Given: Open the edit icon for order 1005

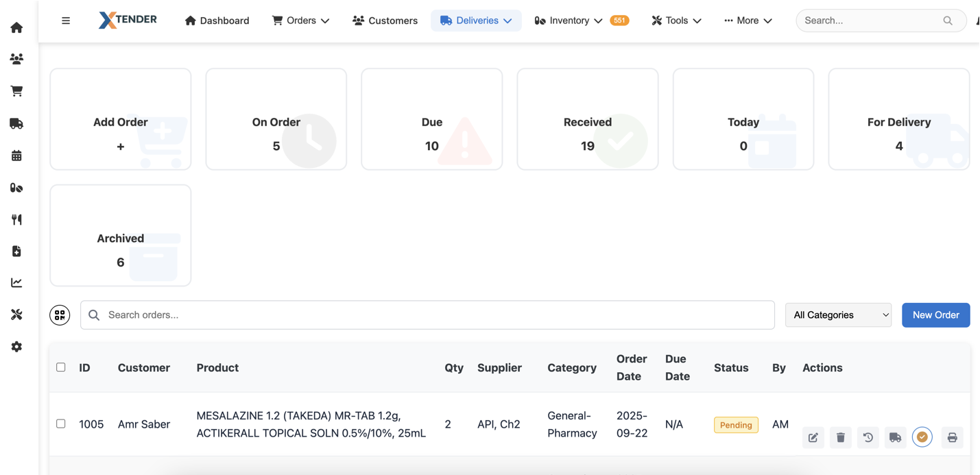Looking at the screenshot, I should [x=813, y=437].
